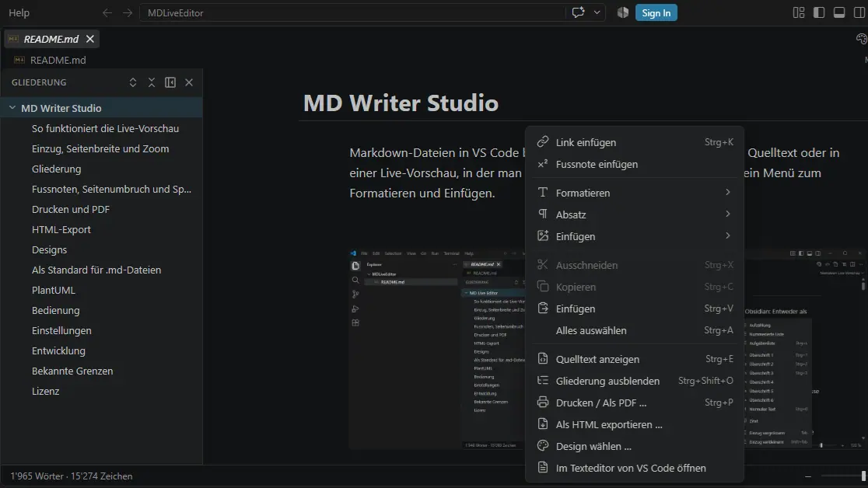Close the README.md tab
The height and width of the screenshot is (488, 868).
[89, 39]
